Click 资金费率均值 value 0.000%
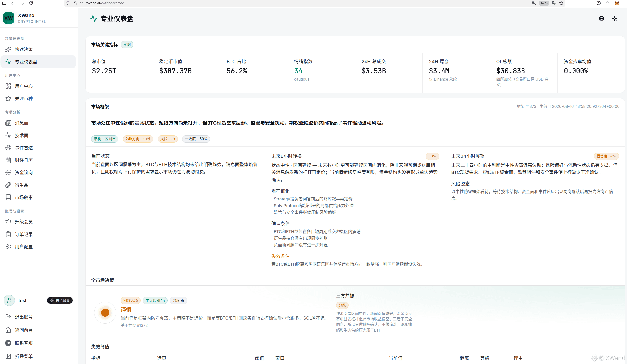The height and width of the screenshot is (364, 627). tap(576, 71)
